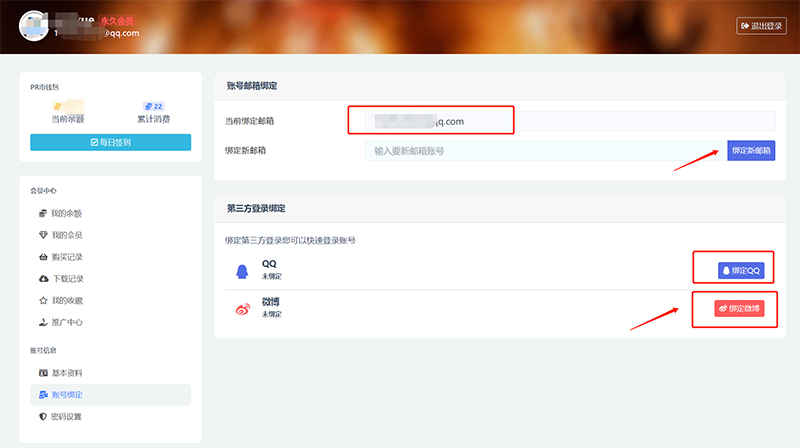Click the 退出登录 logout button
This screenshot has width=800, height=448.
(x=761, y=26)
